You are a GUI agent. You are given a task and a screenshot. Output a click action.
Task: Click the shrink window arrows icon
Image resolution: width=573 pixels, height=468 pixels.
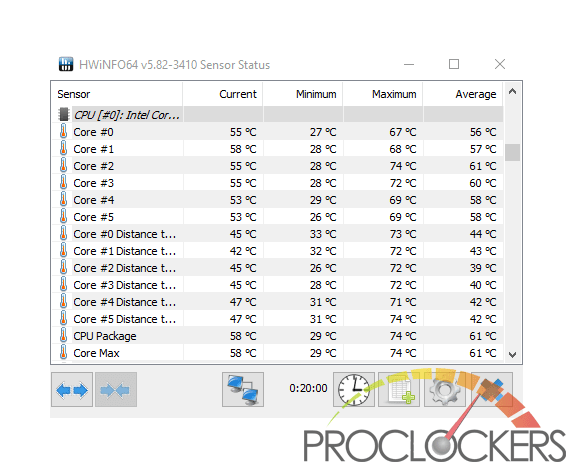click(x=116, y=390)
